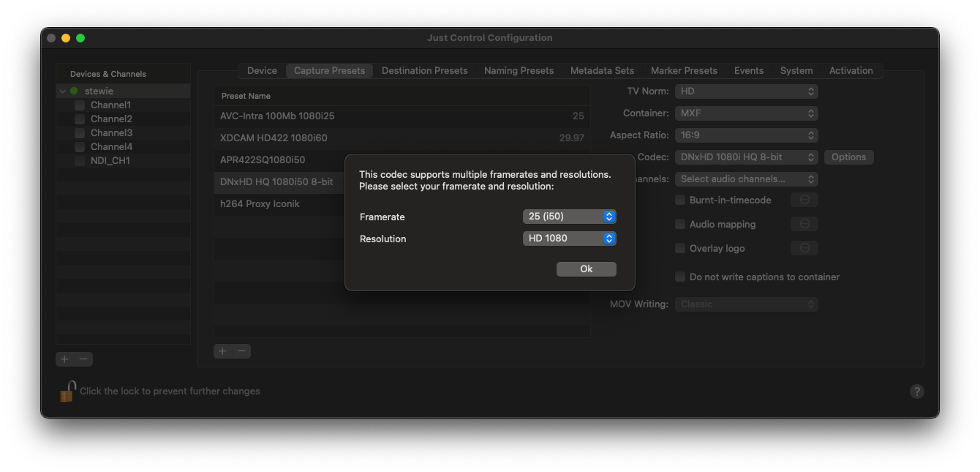Viewport: 980px width, 472px height.
Task: Click the Devices & Channels header
Action: (x=108, y=74)
